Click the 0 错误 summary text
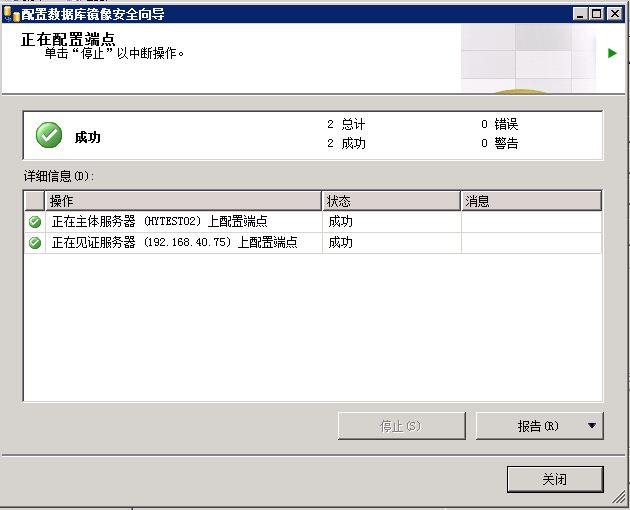 pyautogui.click(x=499, y=124)
